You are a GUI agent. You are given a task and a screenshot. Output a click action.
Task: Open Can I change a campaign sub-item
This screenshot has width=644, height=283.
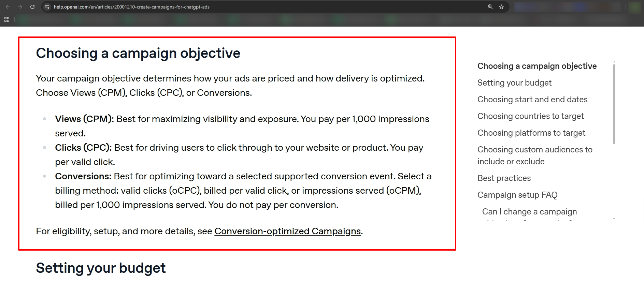pos(529,212)
